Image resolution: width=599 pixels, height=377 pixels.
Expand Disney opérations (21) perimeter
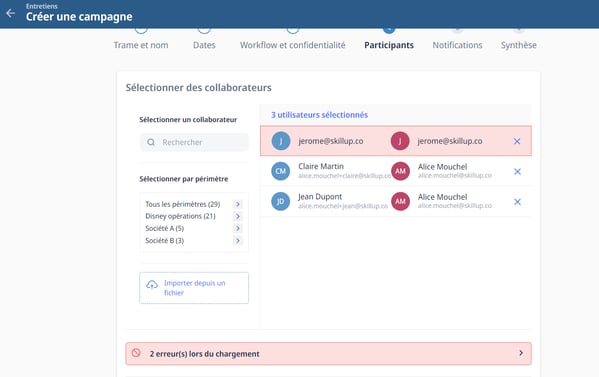238,217
